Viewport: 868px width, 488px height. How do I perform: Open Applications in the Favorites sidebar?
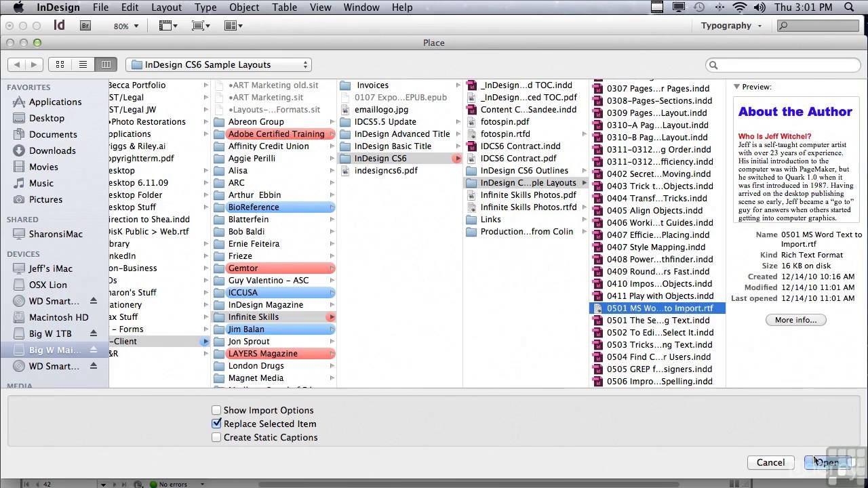(54, 102)
